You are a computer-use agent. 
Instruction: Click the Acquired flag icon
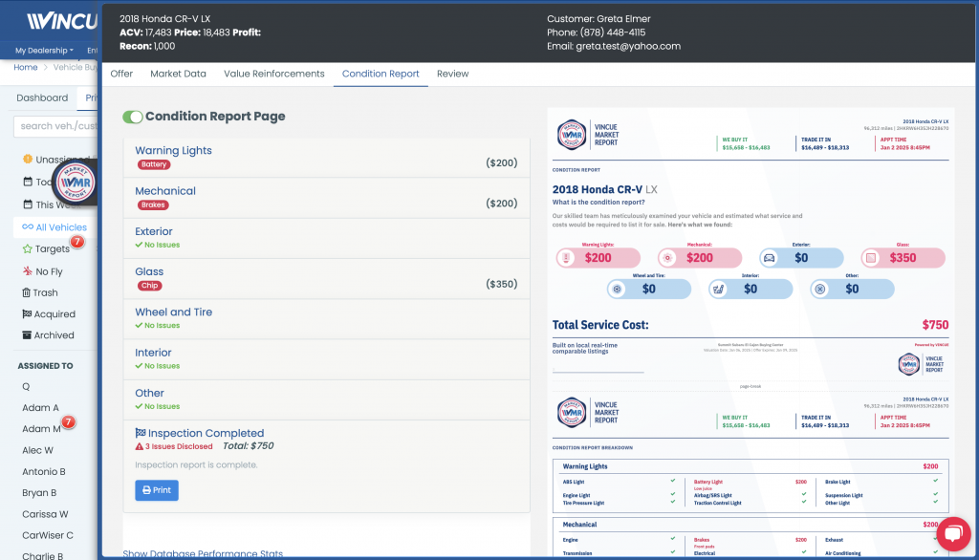(27, 313)
